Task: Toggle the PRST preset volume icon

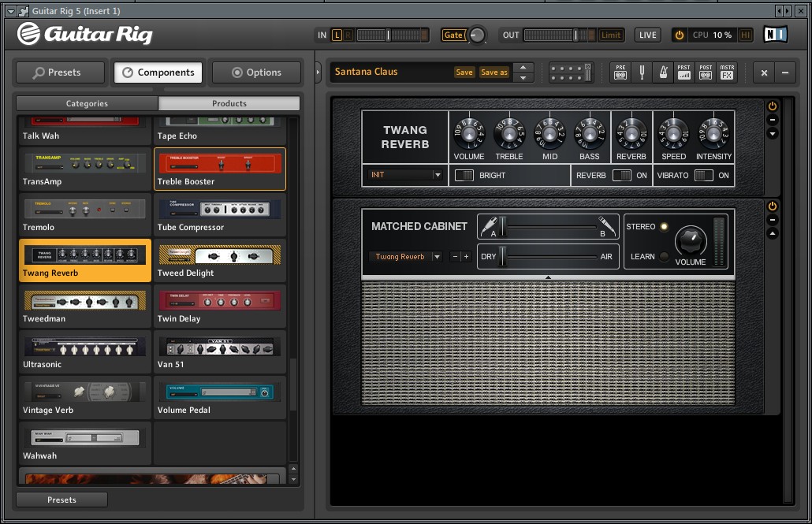Action: pos(684,72)
